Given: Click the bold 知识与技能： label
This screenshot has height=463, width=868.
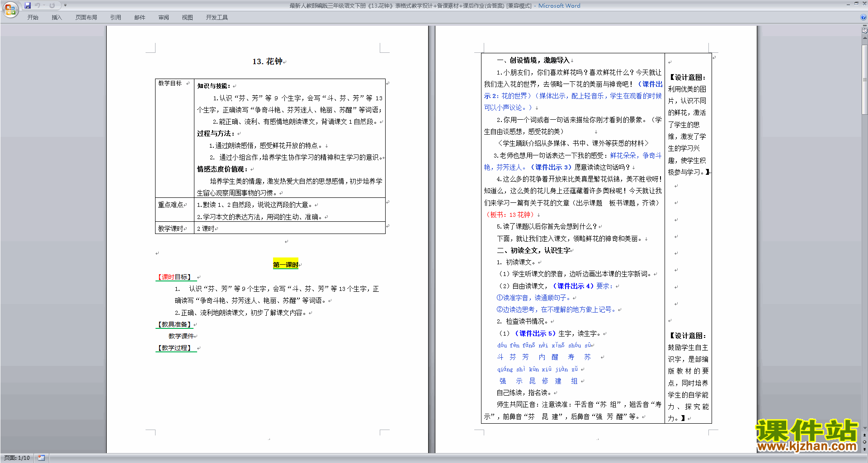Looking at the screenshot, I should coord(214,86).
